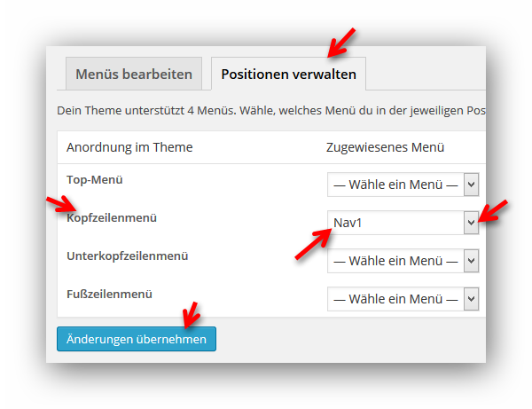Image resolution: width=532 pixels, height=409 pixels.
Task: Click the Top-Menü row label
Action: (x=95, y=179)
